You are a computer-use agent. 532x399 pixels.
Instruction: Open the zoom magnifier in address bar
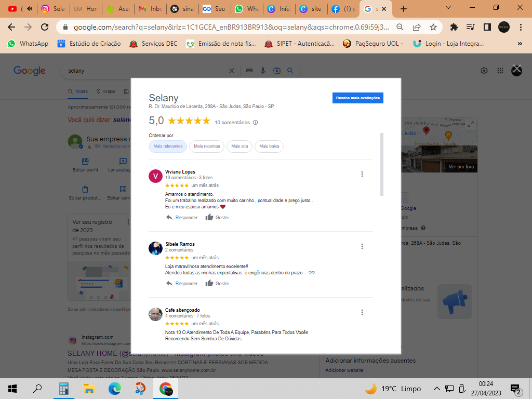400,27
